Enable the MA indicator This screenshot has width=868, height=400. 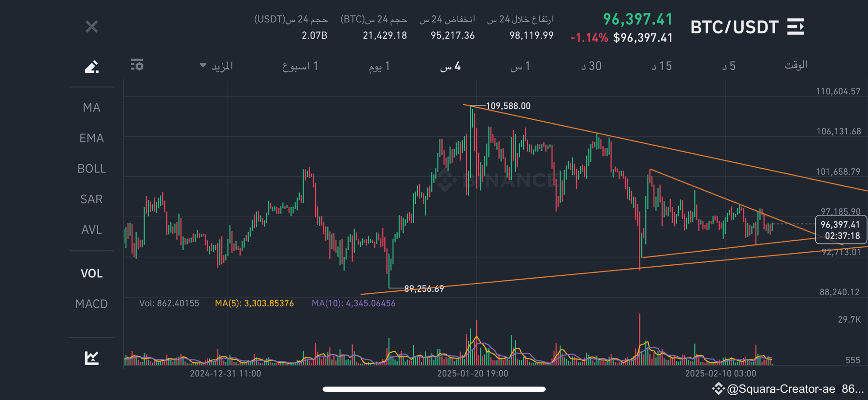(92, 107)
